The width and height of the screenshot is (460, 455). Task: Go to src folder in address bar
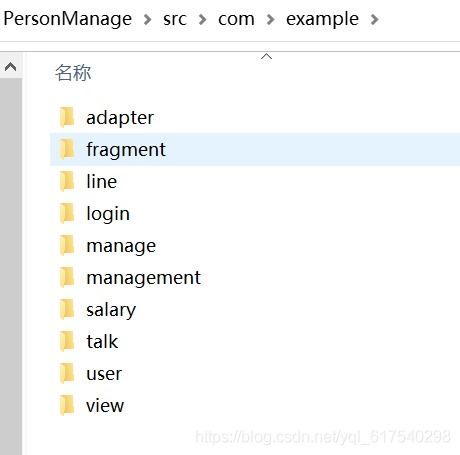click(x=175, y=19)
